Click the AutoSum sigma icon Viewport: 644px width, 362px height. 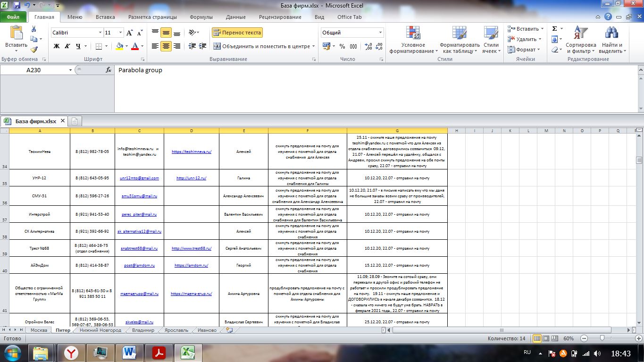(x=555, y=29)
